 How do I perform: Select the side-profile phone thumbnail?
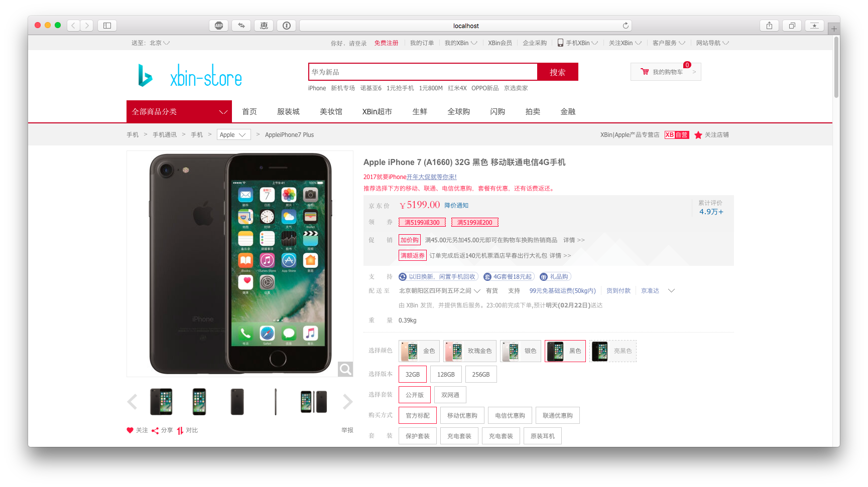pos(276,402)
